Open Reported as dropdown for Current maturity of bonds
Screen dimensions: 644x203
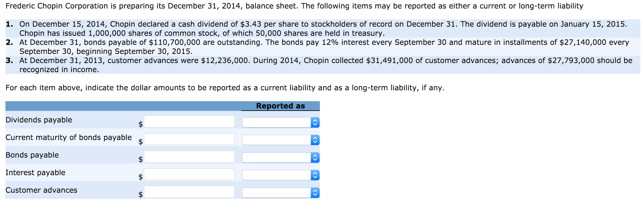[281, 140]
